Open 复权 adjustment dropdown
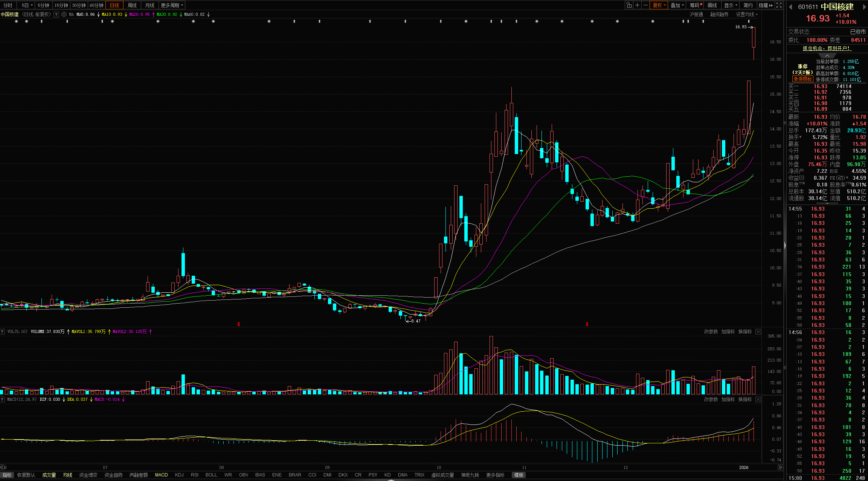This screenshot has height=481, width=868. pos(659,5)
